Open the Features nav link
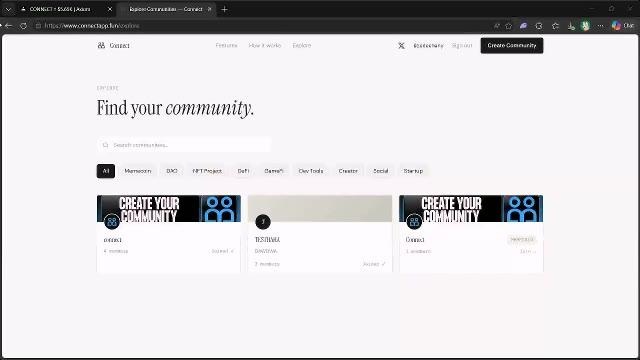640x360 pixels. (x=227, y=45)
